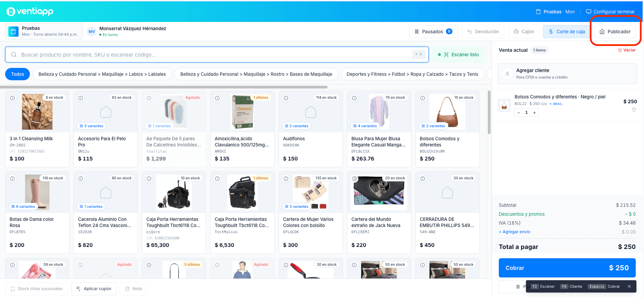Click the Cobrar $ 250 button
The width and height of the screenshot is (644, 297).
pyautogui.click(x=567, y=268)
